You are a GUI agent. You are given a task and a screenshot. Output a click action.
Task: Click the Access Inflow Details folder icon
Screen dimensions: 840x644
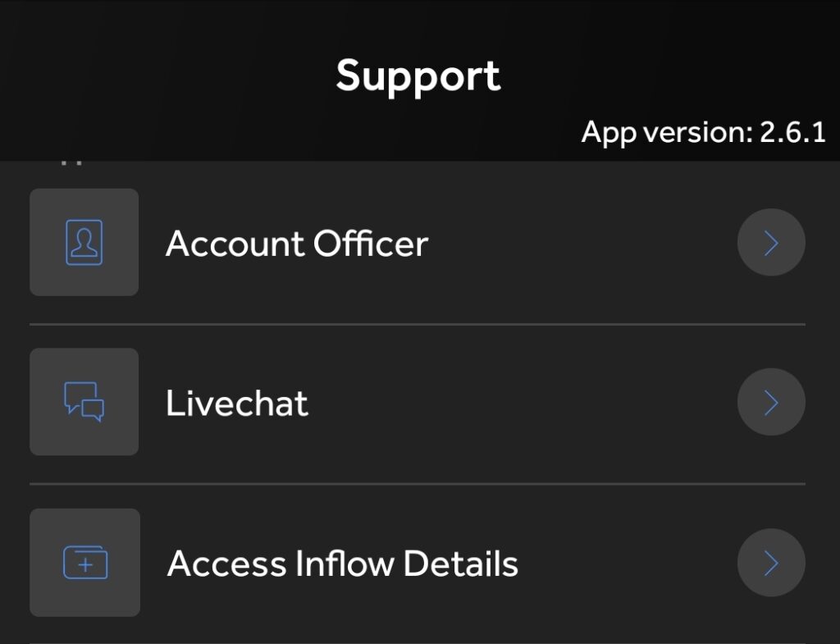click(x=85, y=563)
